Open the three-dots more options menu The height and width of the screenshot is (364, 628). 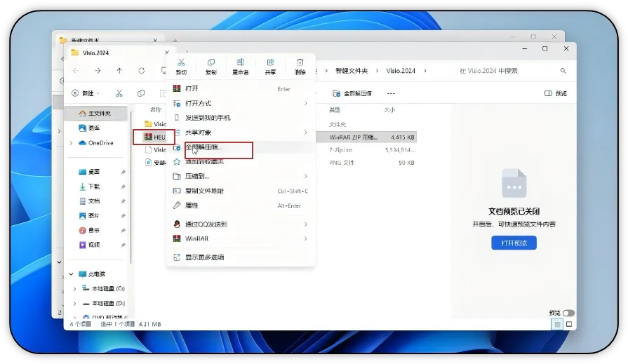coord(391,94)
